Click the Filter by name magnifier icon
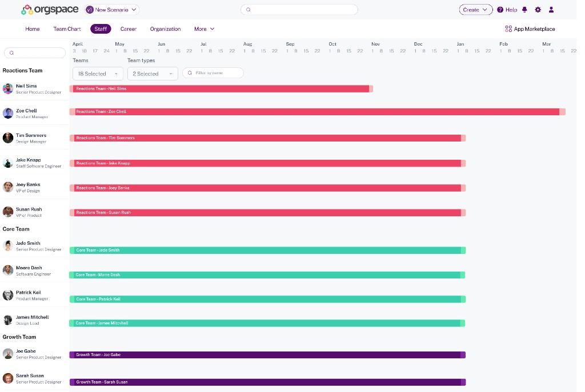This screenshot has height=392, width=585. (x=190, y=73)
